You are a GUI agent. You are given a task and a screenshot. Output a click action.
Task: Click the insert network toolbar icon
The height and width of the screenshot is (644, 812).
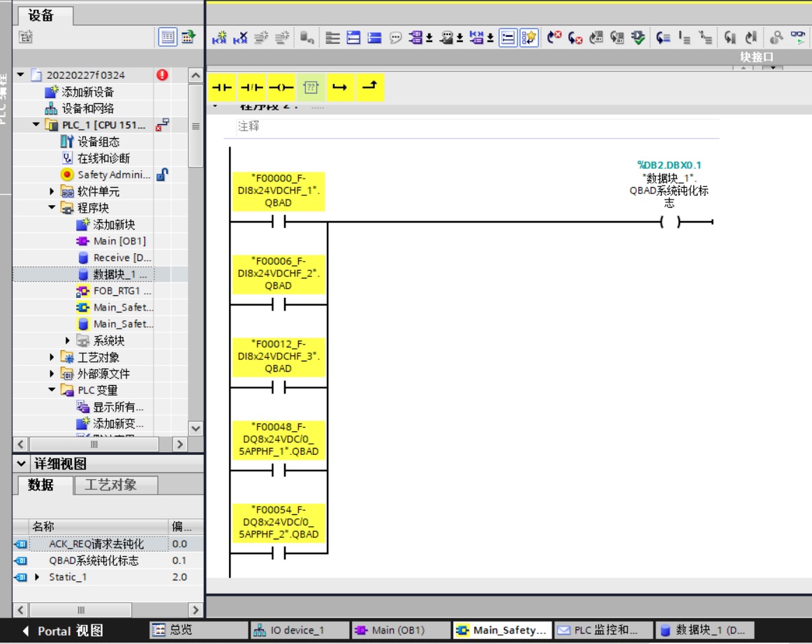pyautogui.click(x=220, y=38)
